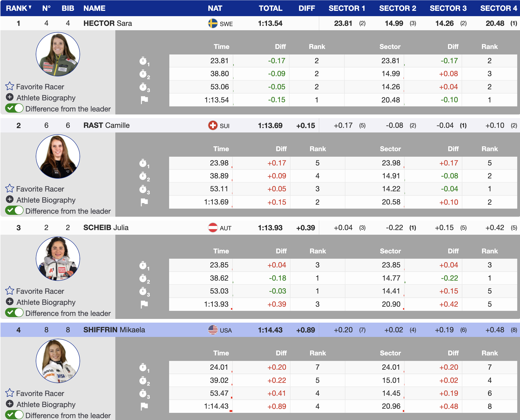Click the star icon for Hector's Favorite Racer
The image size is (520, 420).
coord(10,86)
